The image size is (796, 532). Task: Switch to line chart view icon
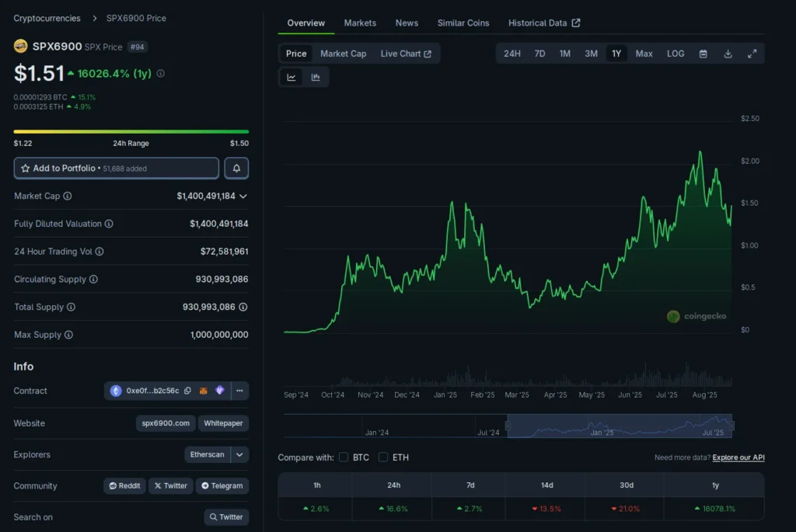tap(292, 77)
